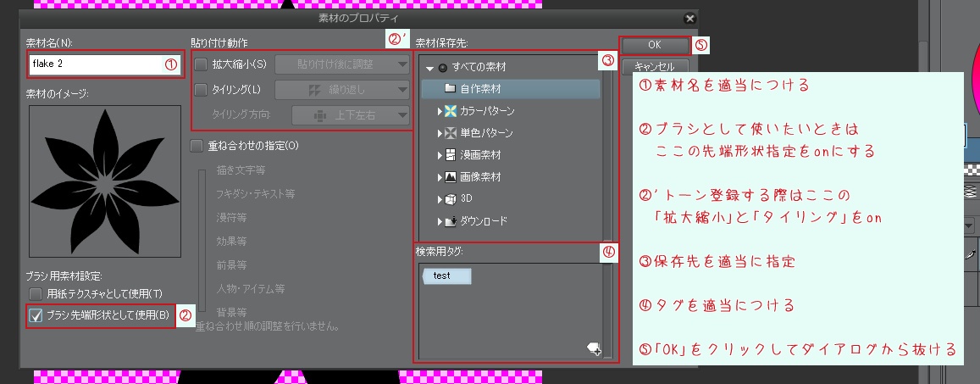Collapse the すべての素材 tree node
The width and height of the screenshot is (980, 384).
click(429, 68)
